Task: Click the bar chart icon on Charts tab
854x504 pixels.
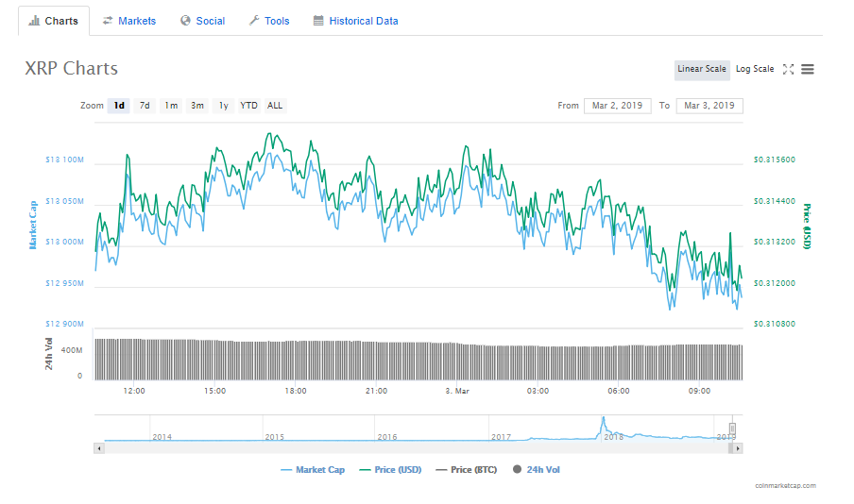Action: pyautogui.click(x=34, y=21)
